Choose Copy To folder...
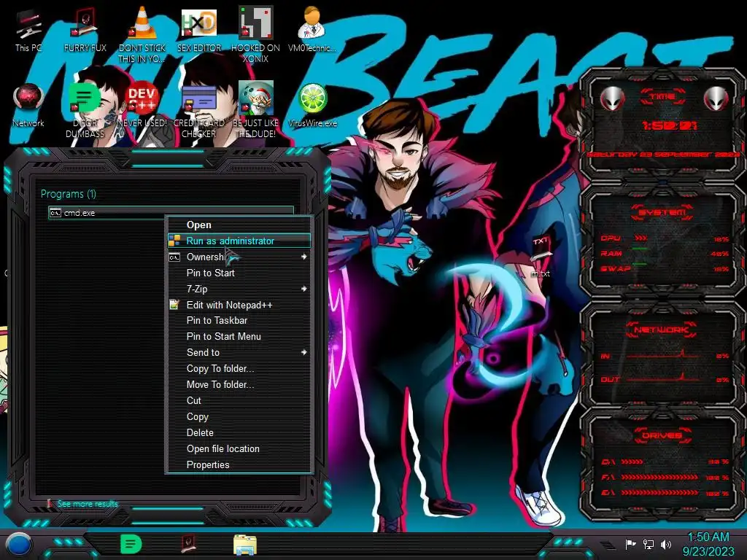Image resolution: width=747 pixels, height=560 pixels. (x=239, y=368)
